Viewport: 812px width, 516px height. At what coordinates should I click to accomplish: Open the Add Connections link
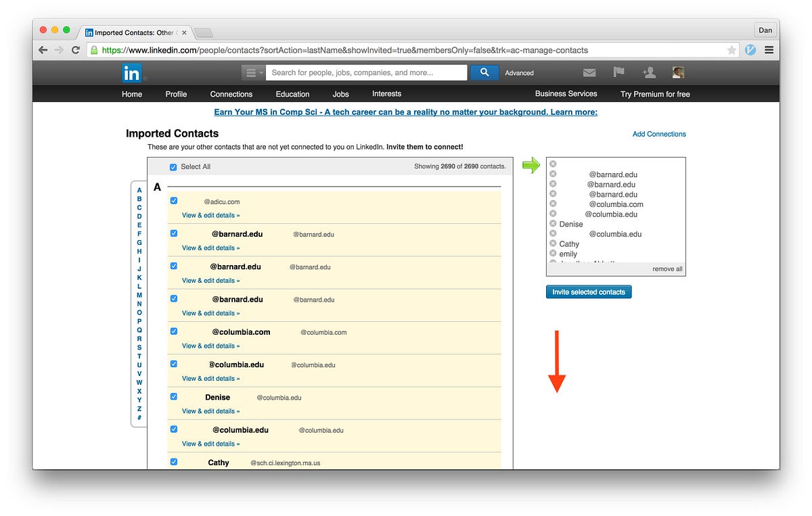click(659, 134)
